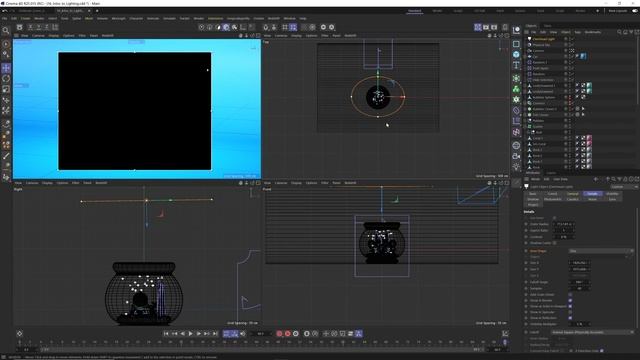Toggle the Add Grain (Slow) checkbox
The width and height of the screenshot is (640, 360).
(570, 294)
